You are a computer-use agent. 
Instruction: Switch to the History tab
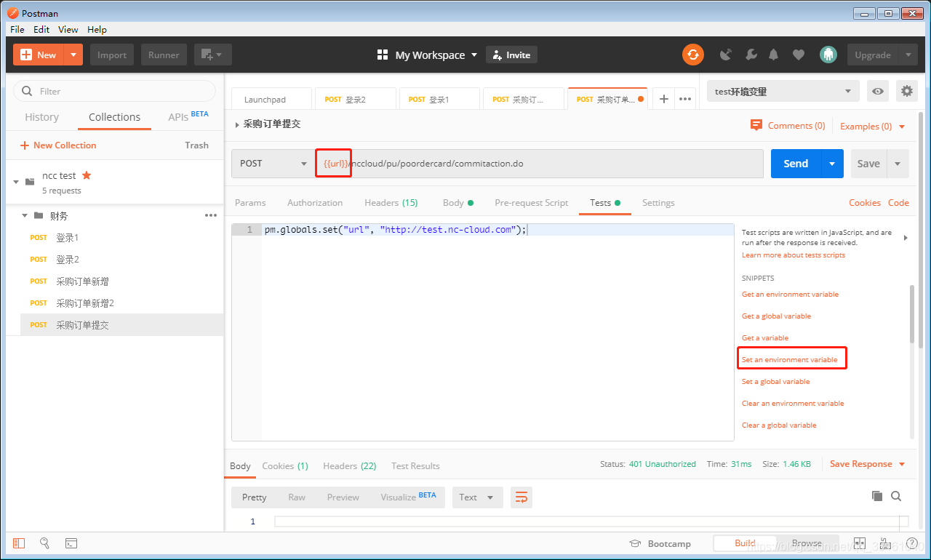click(42, 117)
